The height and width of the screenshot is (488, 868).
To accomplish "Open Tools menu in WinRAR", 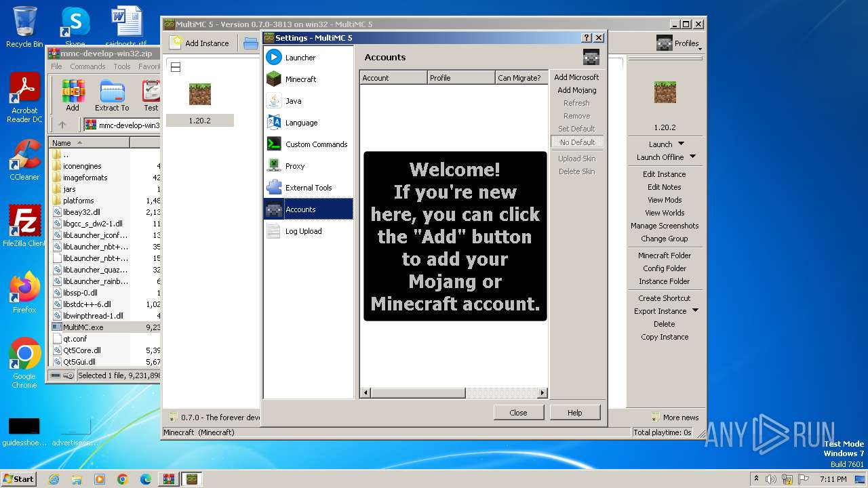I will [x=122, y=66].
